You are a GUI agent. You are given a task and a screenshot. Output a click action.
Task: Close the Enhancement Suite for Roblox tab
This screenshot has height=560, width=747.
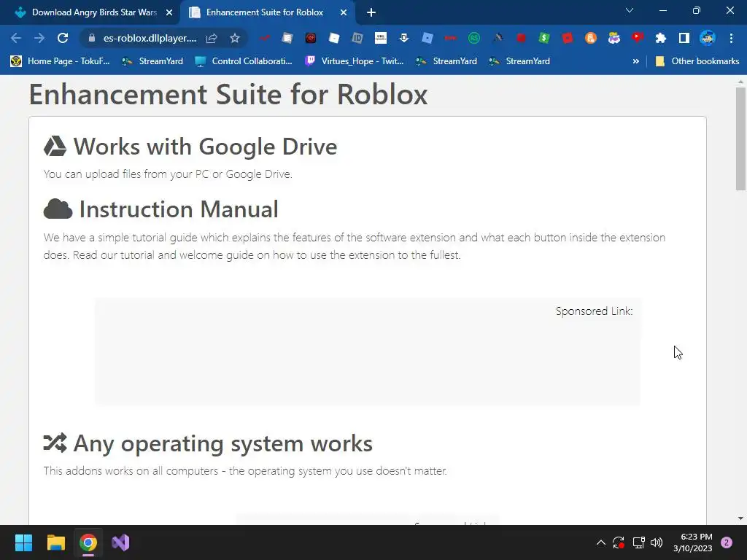coord(344,12)
